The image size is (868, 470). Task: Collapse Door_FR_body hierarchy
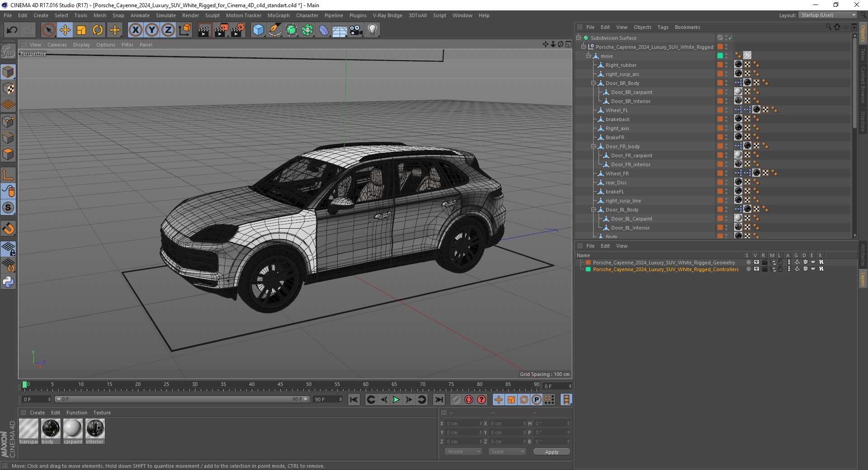[594, 146]
